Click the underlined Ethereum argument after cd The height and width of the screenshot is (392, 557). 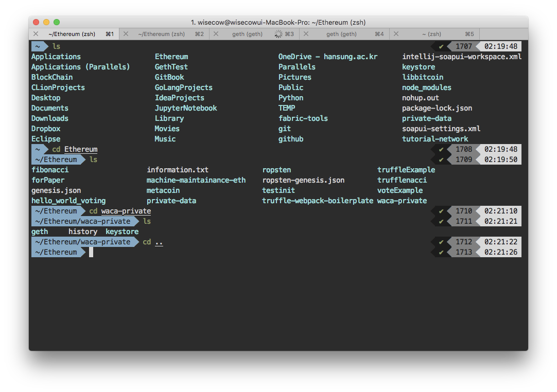(x=81, y=150)
